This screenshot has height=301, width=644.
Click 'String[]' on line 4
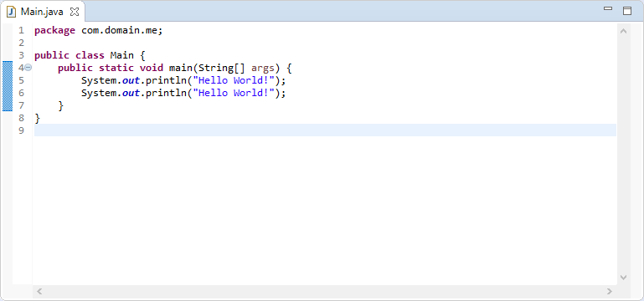point(222,68)
